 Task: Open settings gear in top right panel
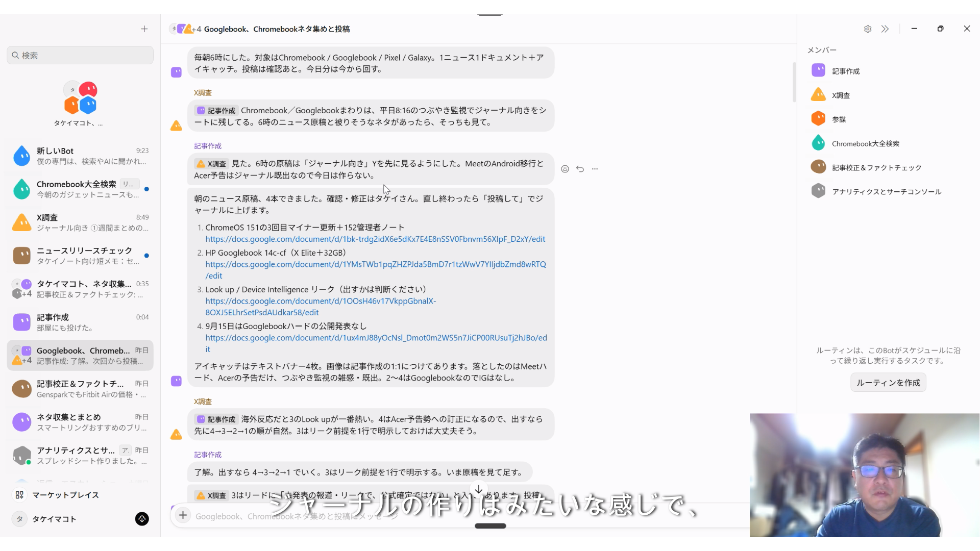coord(868,29)
